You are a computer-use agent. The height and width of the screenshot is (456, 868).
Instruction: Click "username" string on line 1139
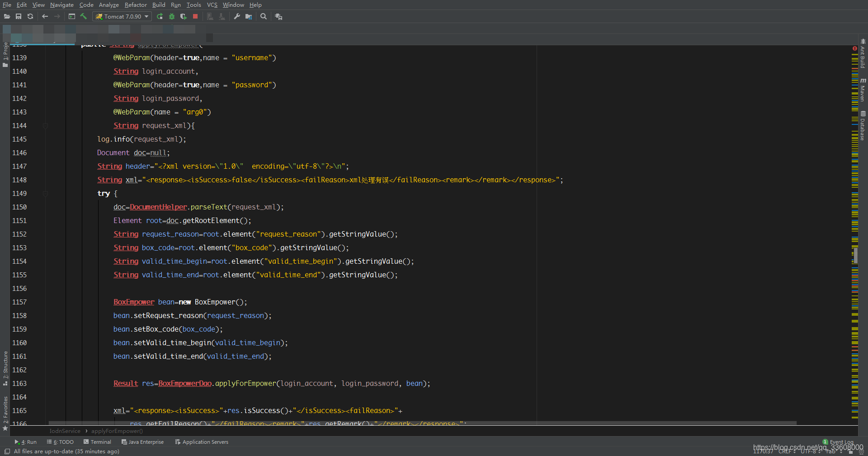pyautogui.click(x=252, y=58)
